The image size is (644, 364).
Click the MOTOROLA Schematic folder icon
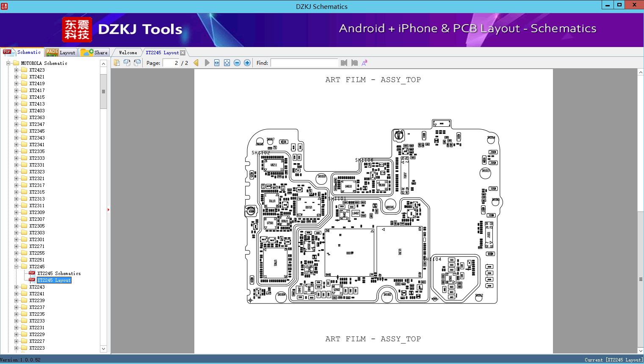(16, 63)
